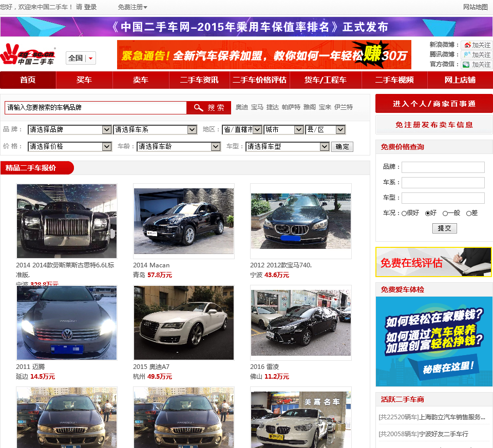Open the 免费注册 dropdown

pos(132,7)
